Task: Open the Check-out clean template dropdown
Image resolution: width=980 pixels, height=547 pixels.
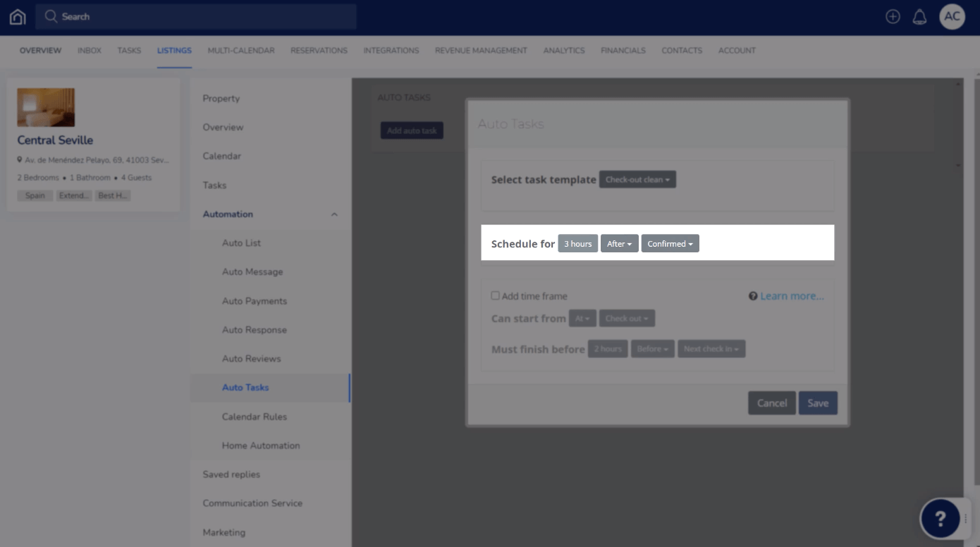Action: [x=637, y=179]
